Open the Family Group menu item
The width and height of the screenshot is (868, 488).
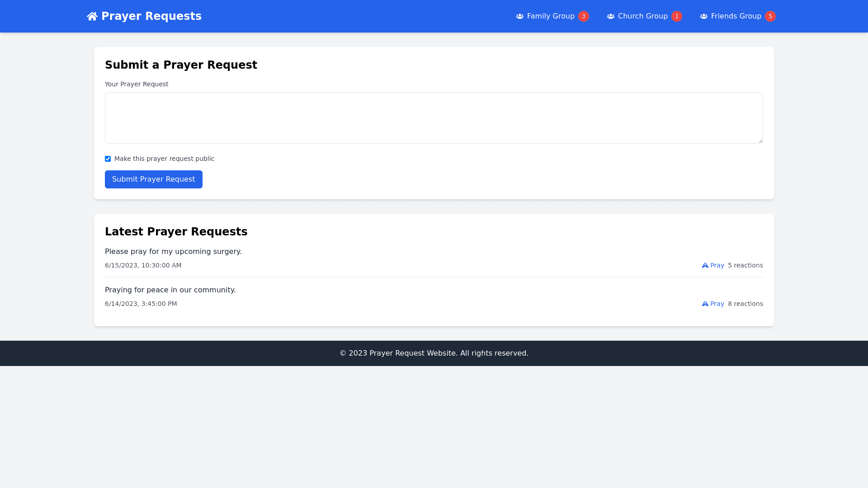[551, 16]
